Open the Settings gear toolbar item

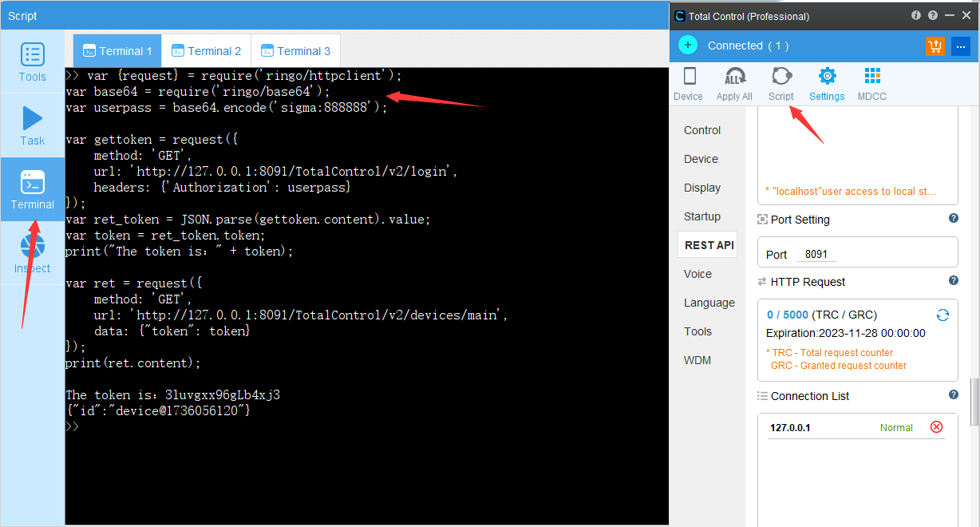[827, 85]
